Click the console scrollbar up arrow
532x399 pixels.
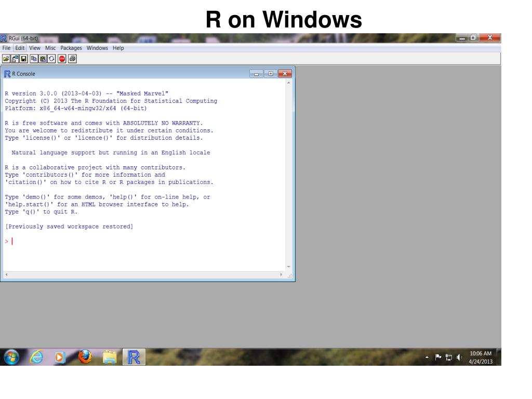point(289,83)
